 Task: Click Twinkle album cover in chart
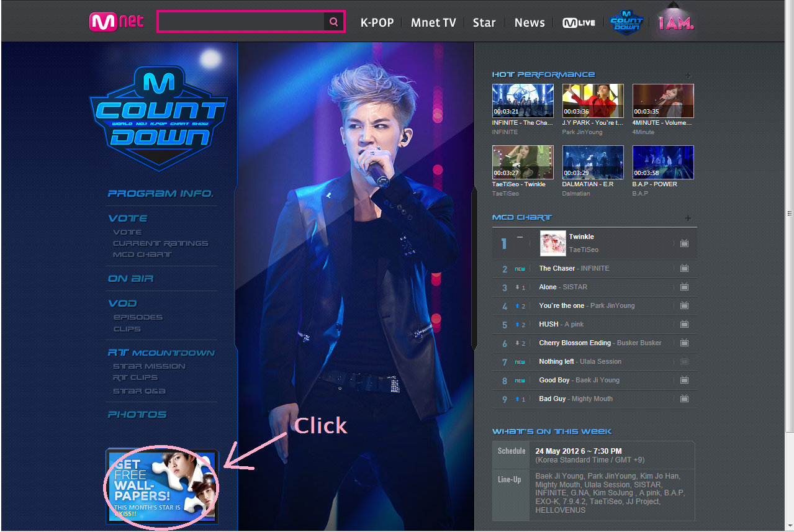(553, 243)
